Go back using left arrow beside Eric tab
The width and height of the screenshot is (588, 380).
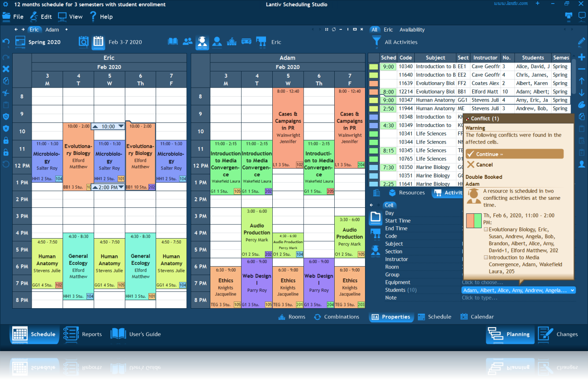pyautogui.click(x=16, y=30)
